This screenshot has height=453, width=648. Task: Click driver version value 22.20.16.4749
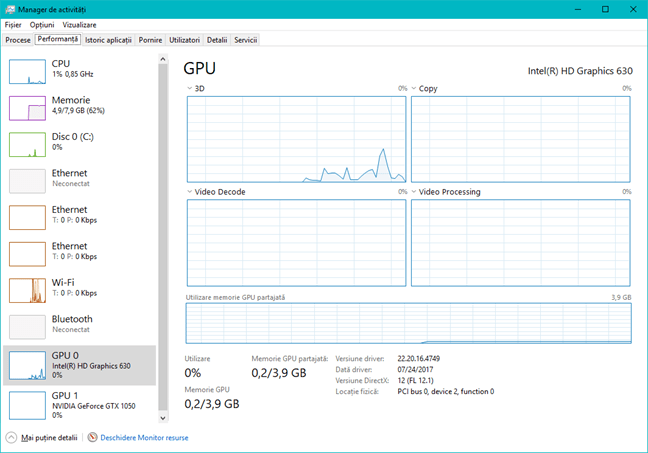click(419, 358)
